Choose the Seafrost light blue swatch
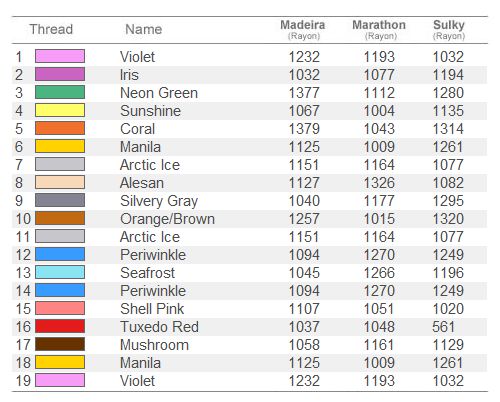This screenshot has width=500, height=402. [x=60, y=272]
